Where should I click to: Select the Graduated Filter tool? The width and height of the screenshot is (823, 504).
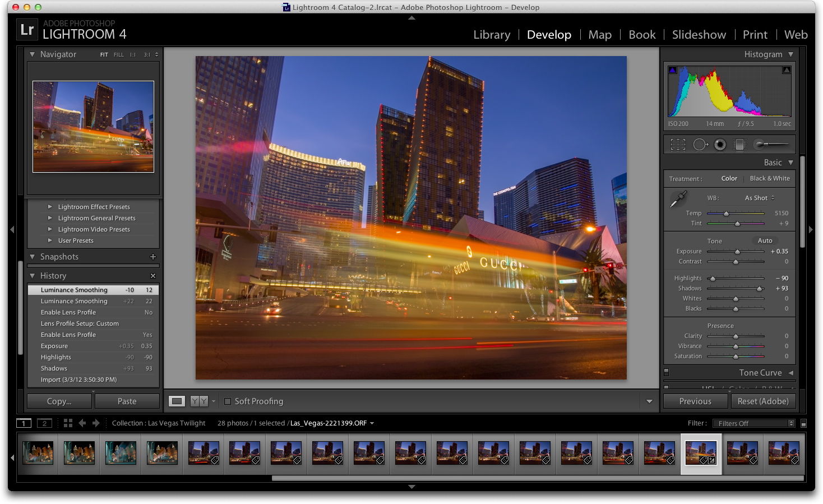pos(739,145)
